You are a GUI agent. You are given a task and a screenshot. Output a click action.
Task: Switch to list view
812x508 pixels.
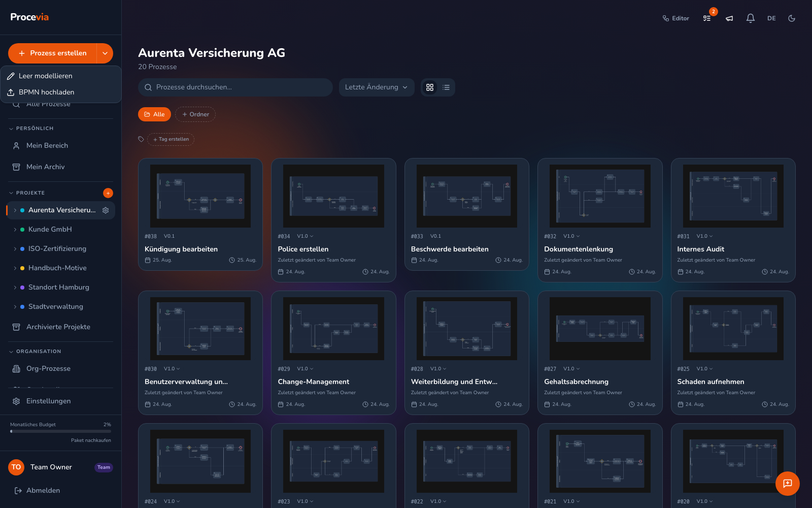pos(446,87)
